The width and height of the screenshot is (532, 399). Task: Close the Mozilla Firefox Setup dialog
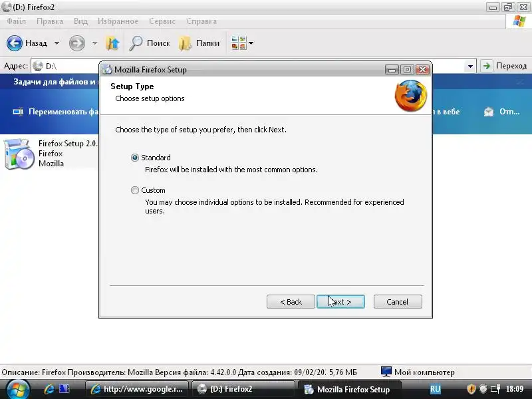tap(423, 70)
